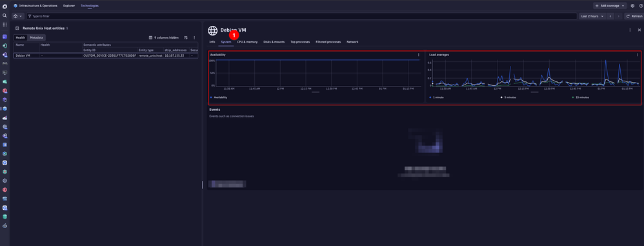Click the Entity type column header

click(x=146, y=50)
